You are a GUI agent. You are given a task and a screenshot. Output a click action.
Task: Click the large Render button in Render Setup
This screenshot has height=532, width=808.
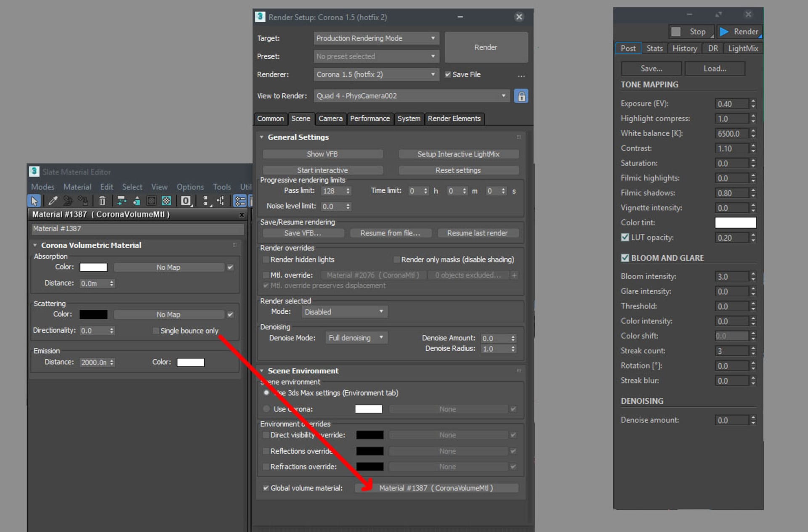486,47
